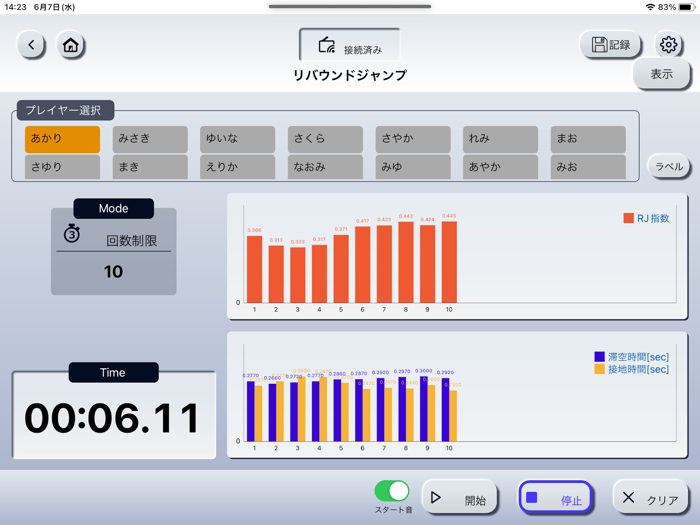This screenshot has width=700, height=525.
Task: Edit the repetition count value 10
Action: (113, 272)
